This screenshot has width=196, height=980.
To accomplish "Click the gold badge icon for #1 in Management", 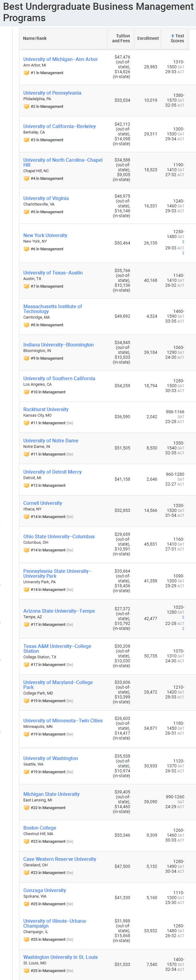I will tap(26, 73).
